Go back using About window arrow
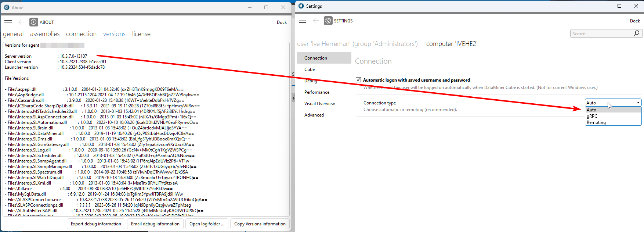644x232 pixels. [x=21, y=22]
